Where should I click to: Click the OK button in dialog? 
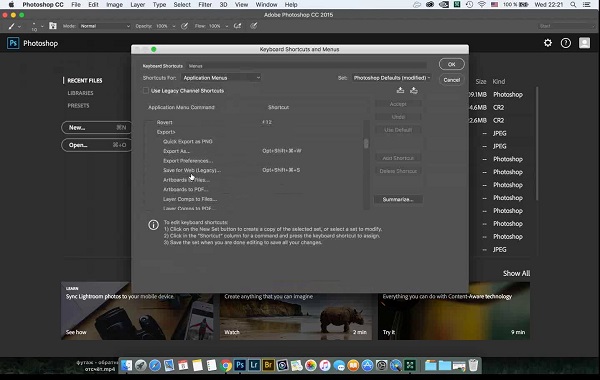pyautogui.click(x=452, y=64)
